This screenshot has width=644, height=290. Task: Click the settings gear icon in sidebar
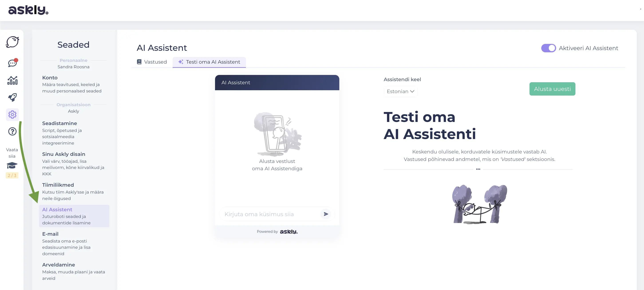(12, 115)
